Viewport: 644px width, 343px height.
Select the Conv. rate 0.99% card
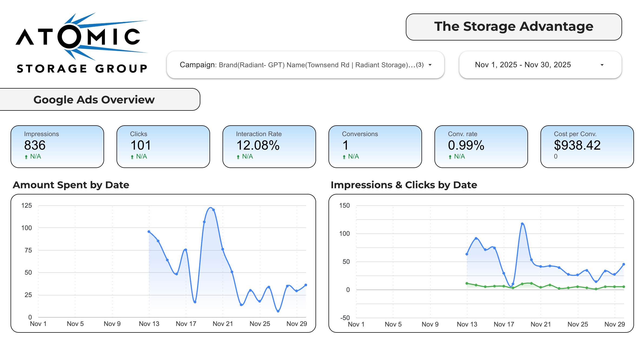[x=481, y=146]
